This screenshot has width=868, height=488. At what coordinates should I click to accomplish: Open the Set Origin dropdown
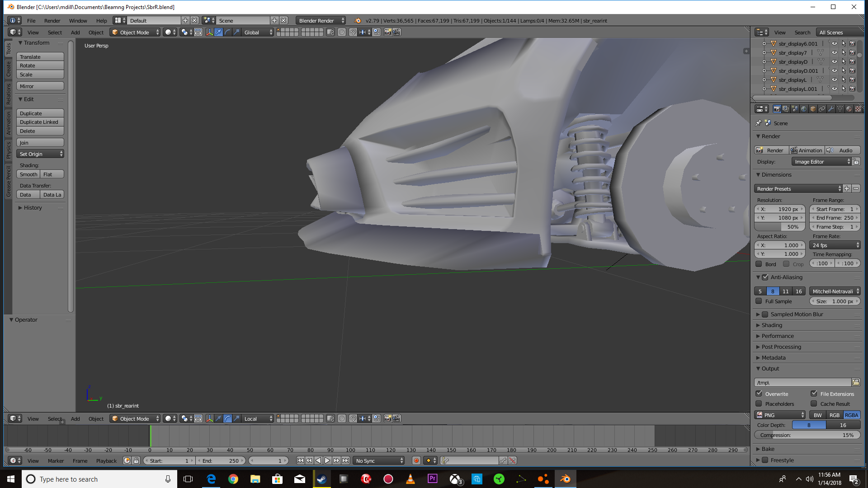(x=40, y=154)
